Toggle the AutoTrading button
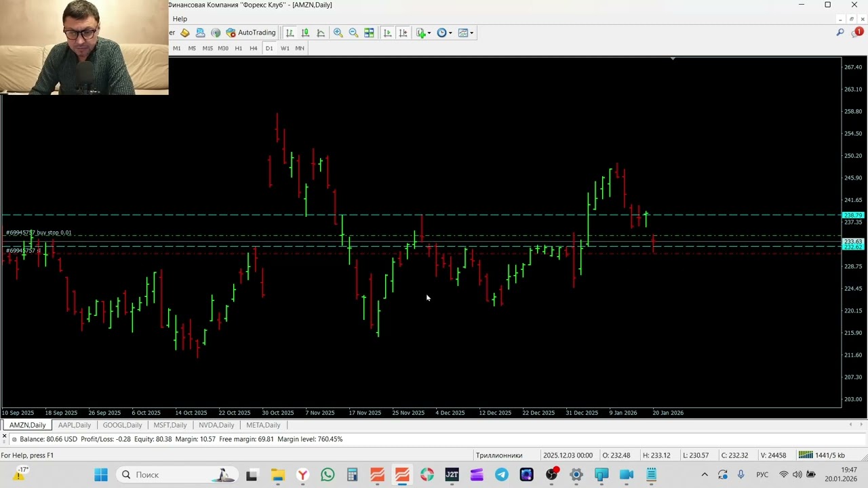The image size is (868, 488). pyautogui.click(x=251, y=33)
